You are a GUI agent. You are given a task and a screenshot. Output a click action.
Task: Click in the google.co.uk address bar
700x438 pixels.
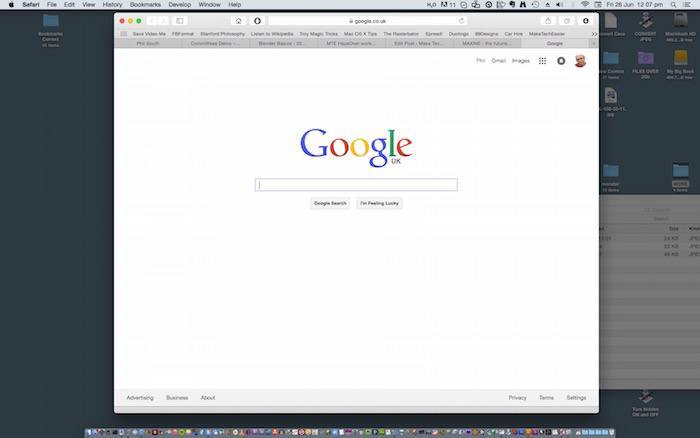367,21
